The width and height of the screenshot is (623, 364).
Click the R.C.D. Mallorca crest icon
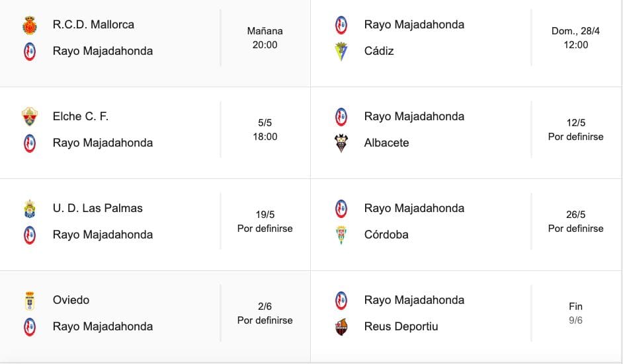tap(30, 25)
